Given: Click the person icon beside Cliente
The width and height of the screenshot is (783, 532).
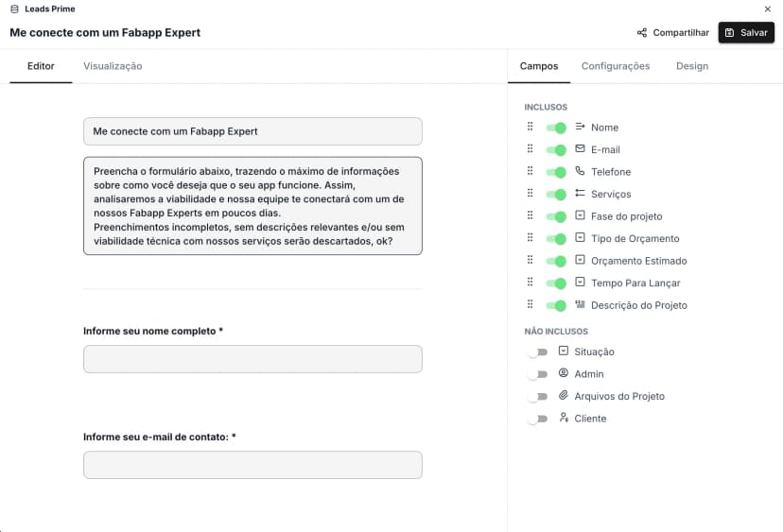Looking at the screenshot, I should click(564, 419).
